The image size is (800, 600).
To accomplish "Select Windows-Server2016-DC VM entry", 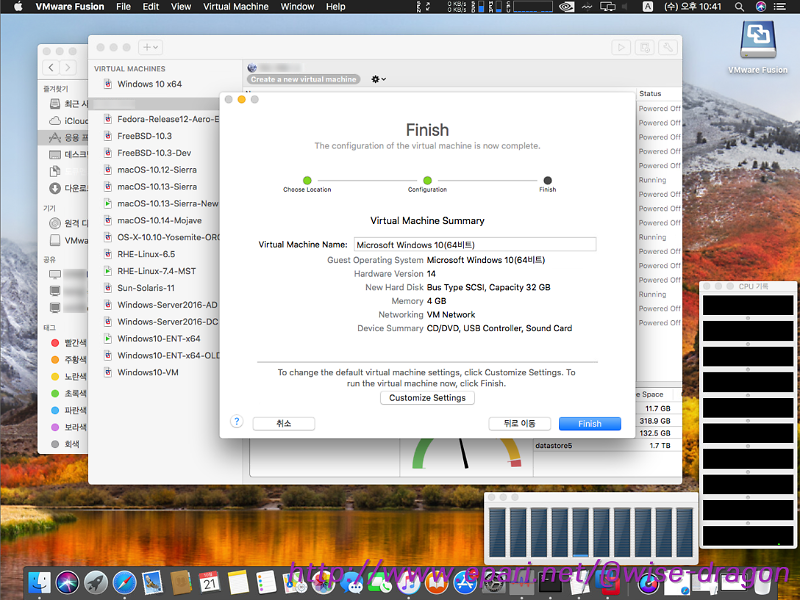I will click(161, 321).
